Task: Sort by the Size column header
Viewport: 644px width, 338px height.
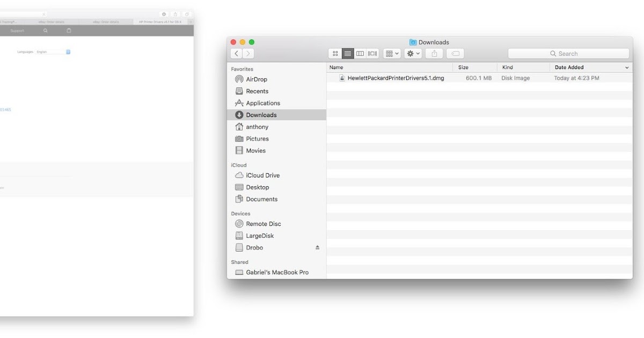Action: click(475, 68)
